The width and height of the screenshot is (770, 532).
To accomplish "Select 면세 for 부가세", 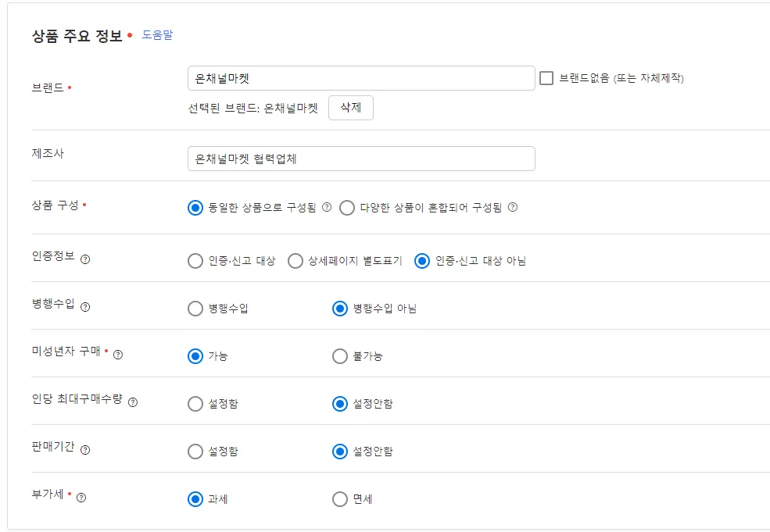I will [339, 499].
